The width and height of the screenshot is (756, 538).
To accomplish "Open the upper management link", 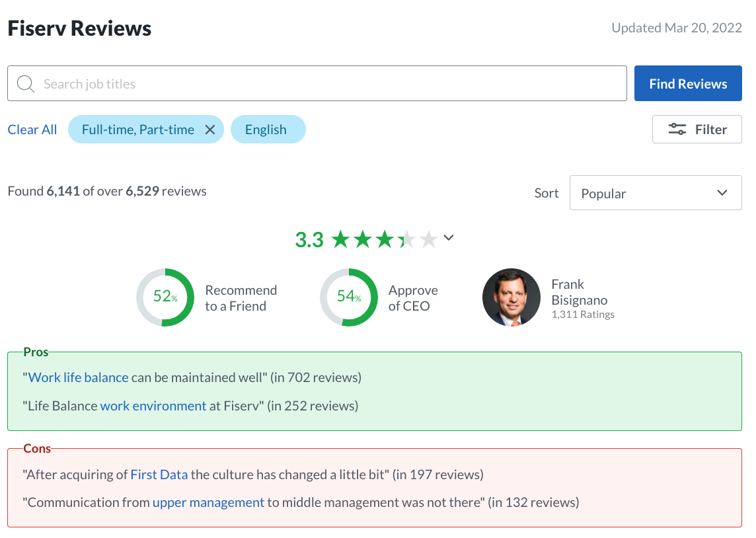I will (x=208, y=503).
